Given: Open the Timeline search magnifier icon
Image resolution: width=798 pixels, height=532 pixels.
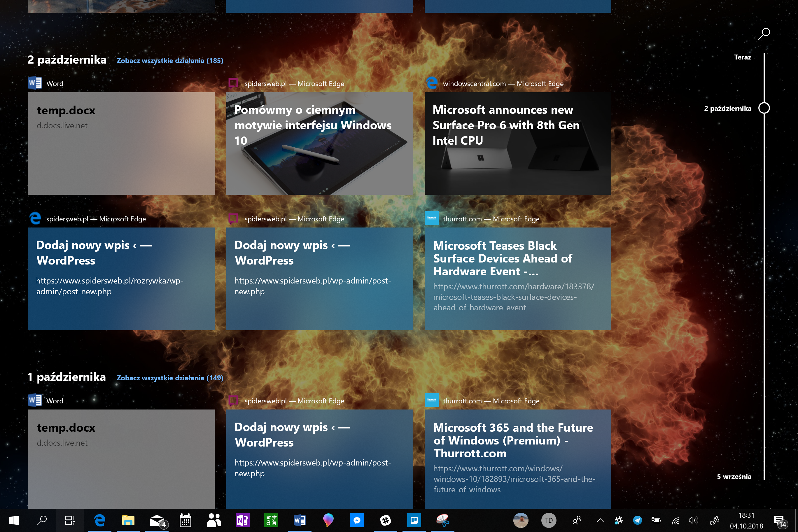Looking at the screenshot, I should coord(764,34).
